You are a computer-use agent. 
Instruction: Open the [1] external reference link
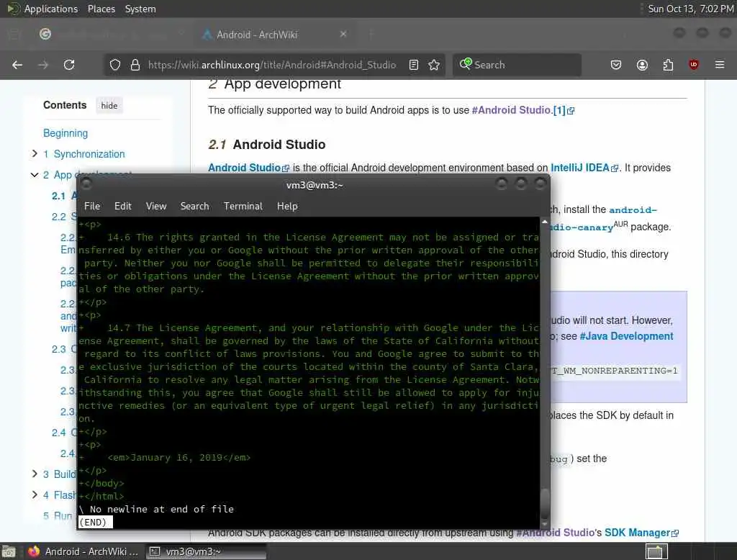tap(564, 111)
